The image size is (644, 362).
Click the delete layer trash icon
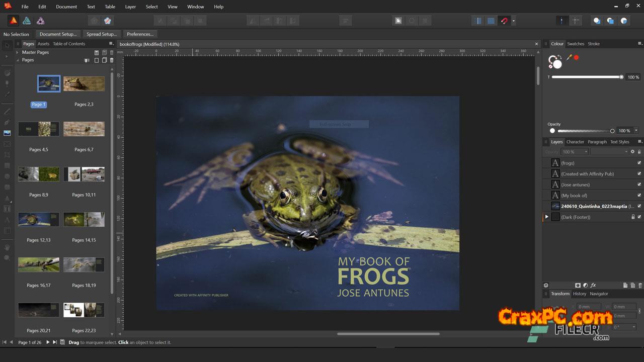tap(640, 285)
